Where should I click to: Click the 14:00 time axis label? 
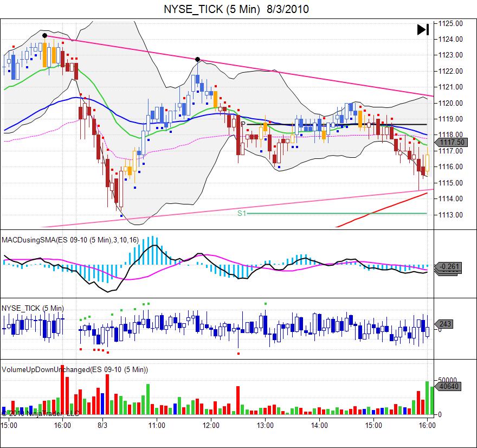[319, 425]
